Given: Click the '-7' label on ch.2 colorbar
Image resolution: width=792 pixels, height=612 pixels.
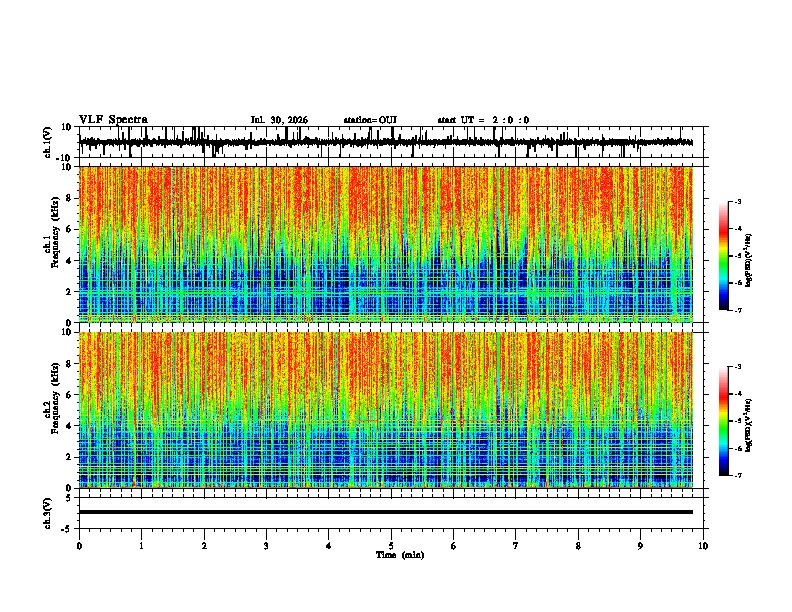Looking at the screenshot, I should (x=738, y=476).
